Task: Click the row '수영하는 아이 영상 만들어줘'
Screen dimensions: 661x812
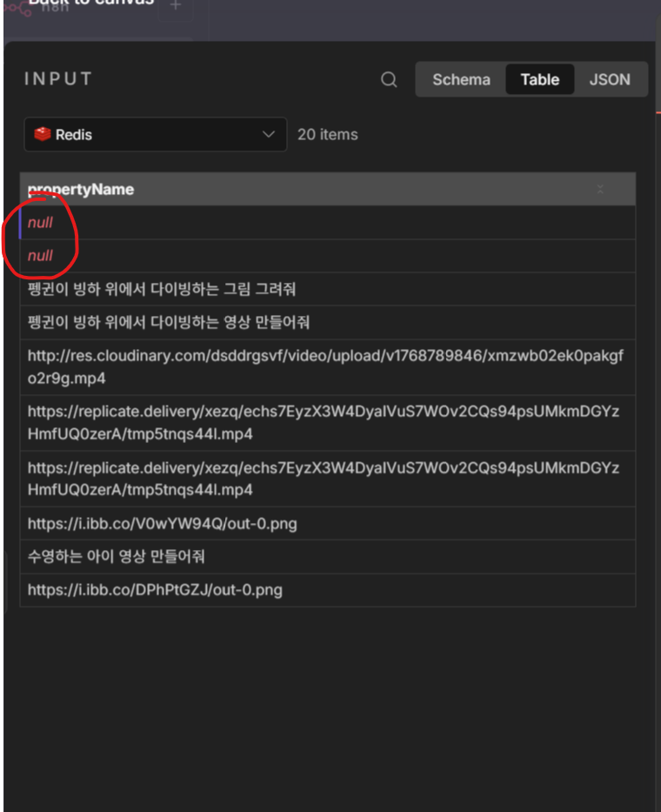Action: pos(328,557)
